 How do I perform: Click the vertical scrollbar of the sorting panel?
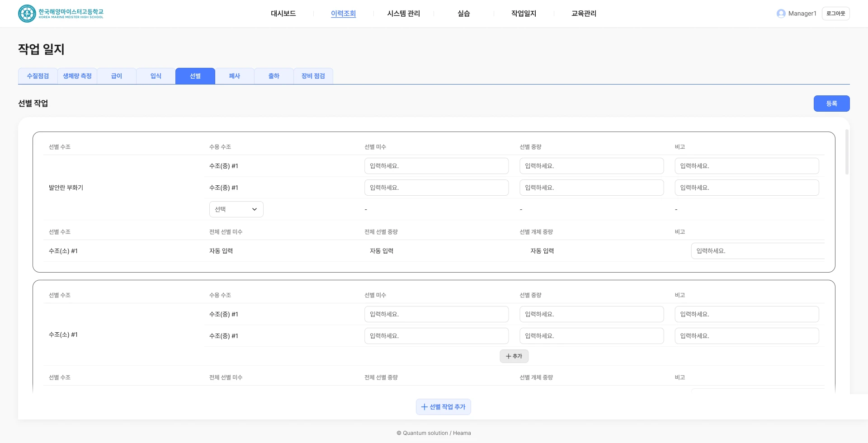(x=847, y=152)
